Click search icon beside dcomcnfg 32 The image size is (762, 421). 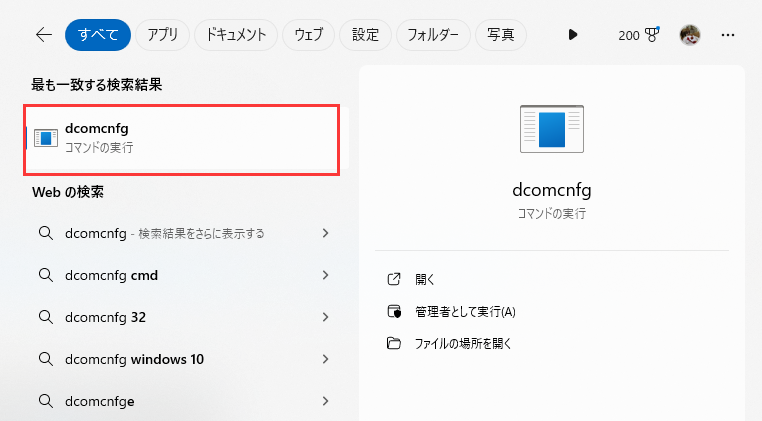pos(46,317)
